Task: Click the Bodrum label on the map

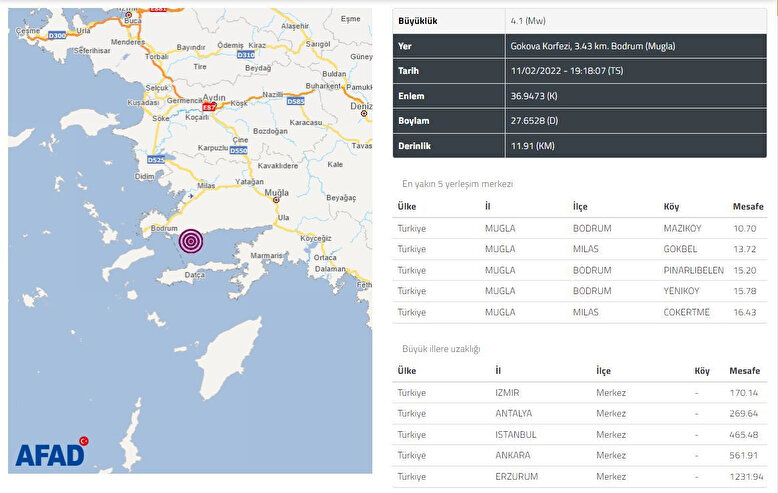Action: pos(162,229)
